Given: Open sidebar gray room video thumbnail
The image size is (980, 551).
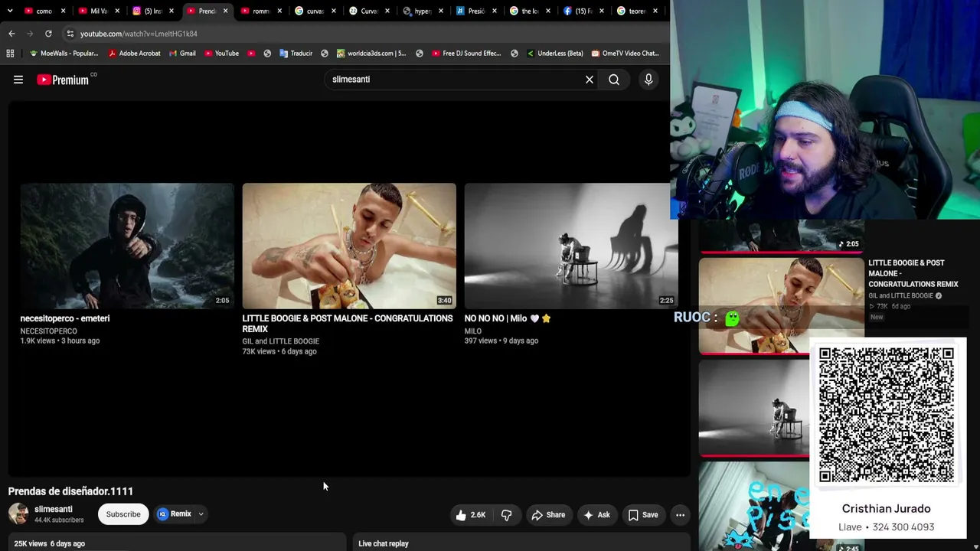Looking at the screenshot, I should click(x=754, y=408).
